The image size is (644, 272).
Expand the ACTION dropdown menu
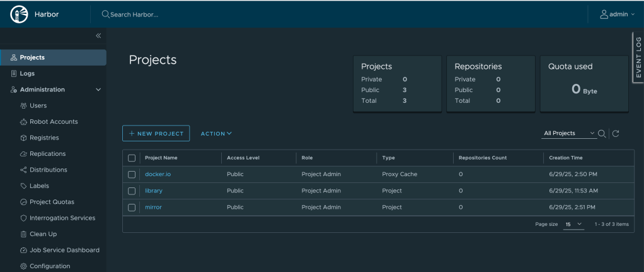216,134
